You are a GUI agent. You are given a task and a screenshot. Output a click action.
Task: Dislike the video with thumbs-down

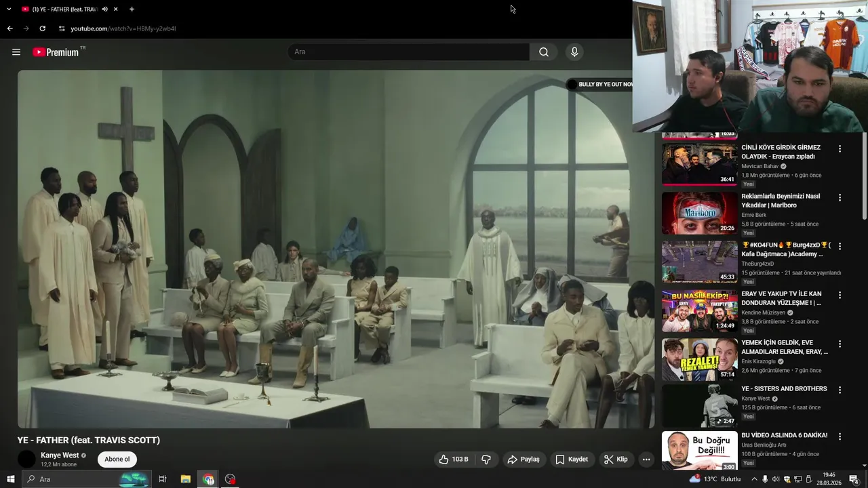coord(486,460)
